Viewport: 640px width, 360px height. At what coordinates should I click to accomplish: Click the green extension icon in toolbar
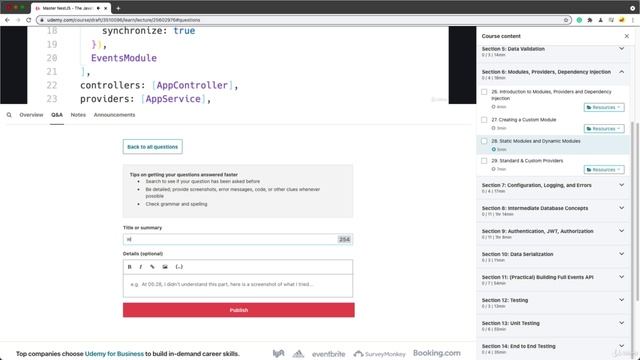point(579,20)
